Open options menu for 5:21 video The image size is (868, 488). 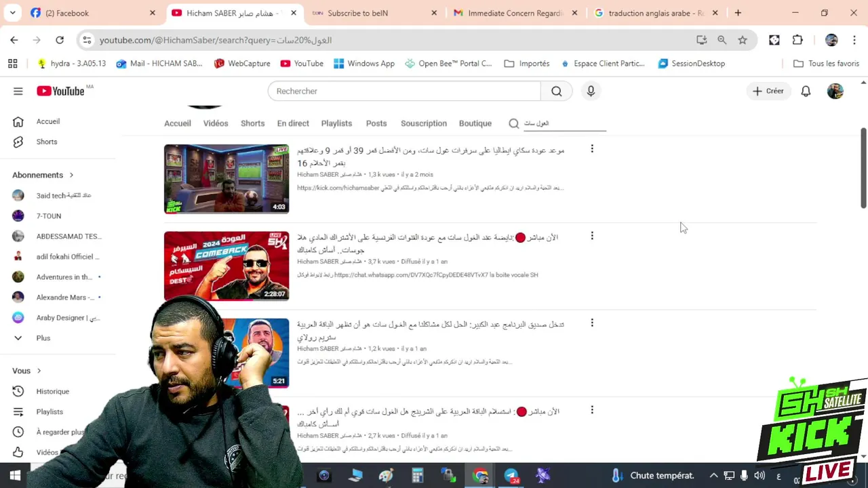click(x=592, y=323)
